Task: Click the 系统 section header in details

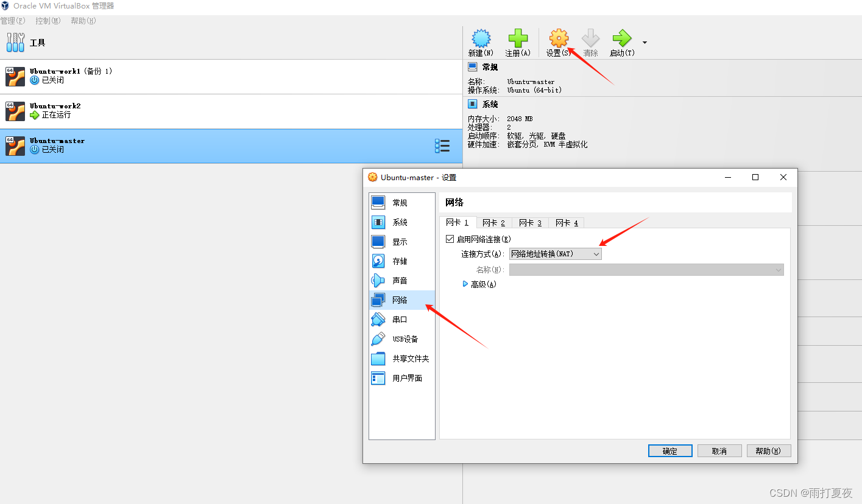Action: [490, 104]
